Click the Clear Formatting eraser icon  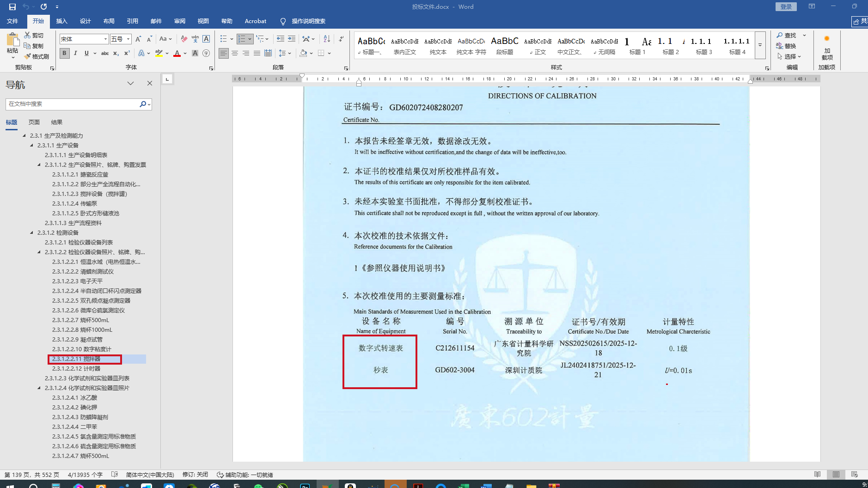point(184,39)
